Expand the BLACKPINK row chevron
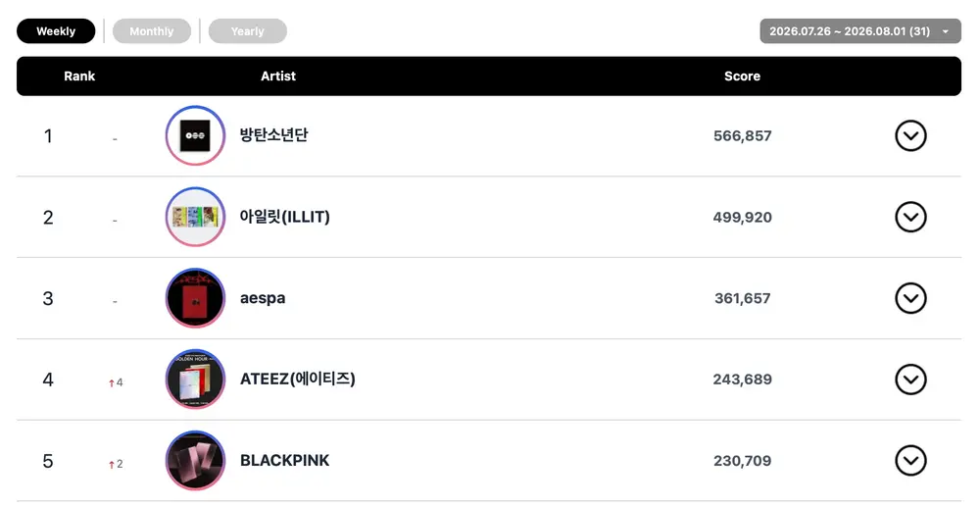 point(910,461)
